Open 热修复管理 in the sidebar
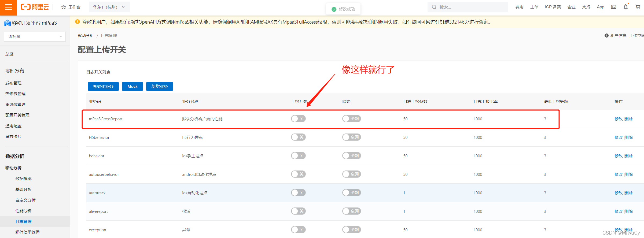644x238 pixels. [15, 94]
